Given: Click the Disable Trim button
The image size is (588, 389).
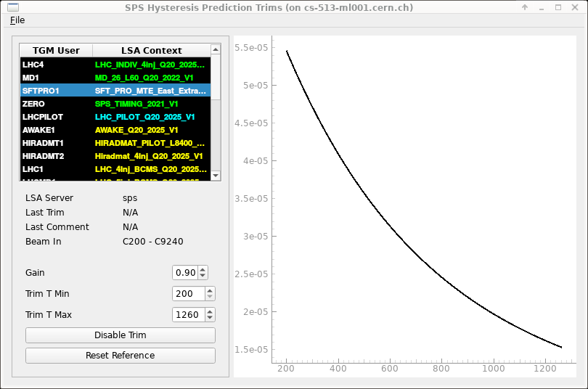Looking at the screenshot, I should tap(121, 335).
